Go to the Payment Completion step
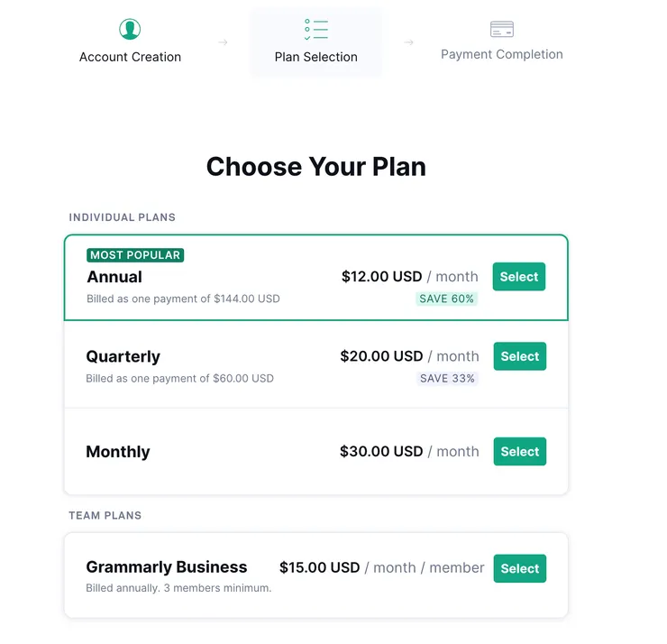 [502, 54]
